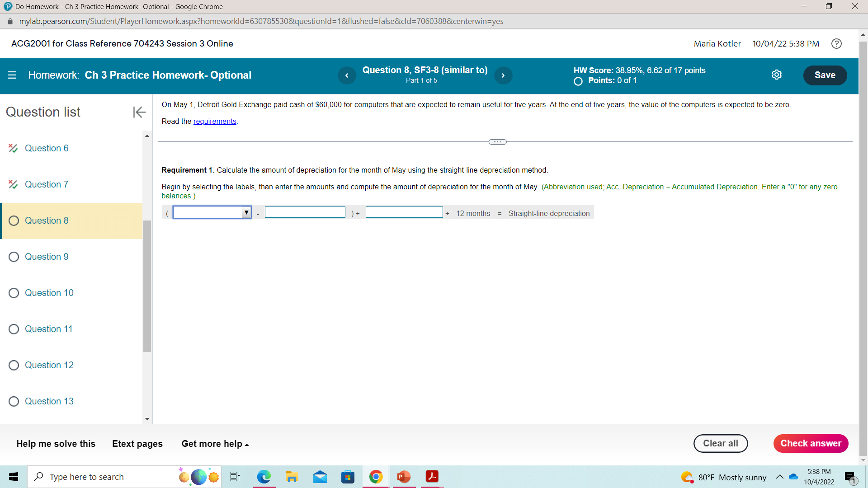Collapse the Get more help menu

(x=214, y=444)
